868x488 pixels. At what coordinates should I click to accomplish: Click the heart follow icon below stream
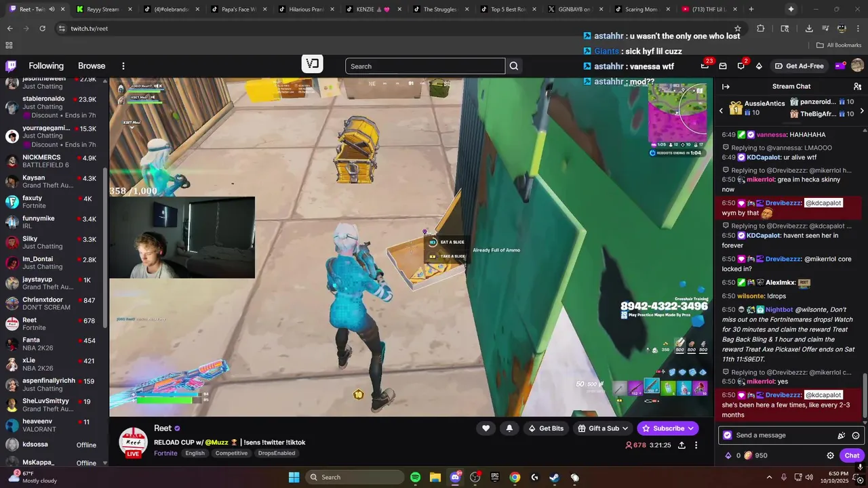pyautogui.click(x=486, y=428)
